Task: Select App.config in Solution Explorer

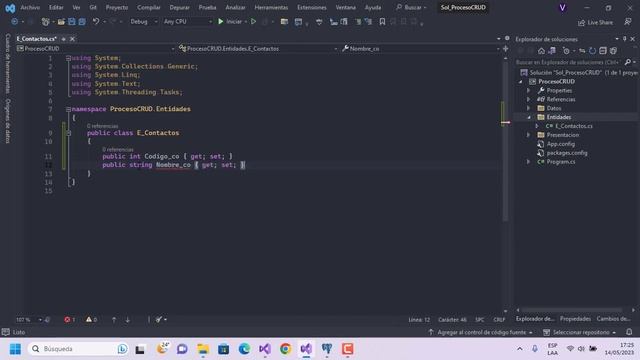Action: [x=560, y=144]
